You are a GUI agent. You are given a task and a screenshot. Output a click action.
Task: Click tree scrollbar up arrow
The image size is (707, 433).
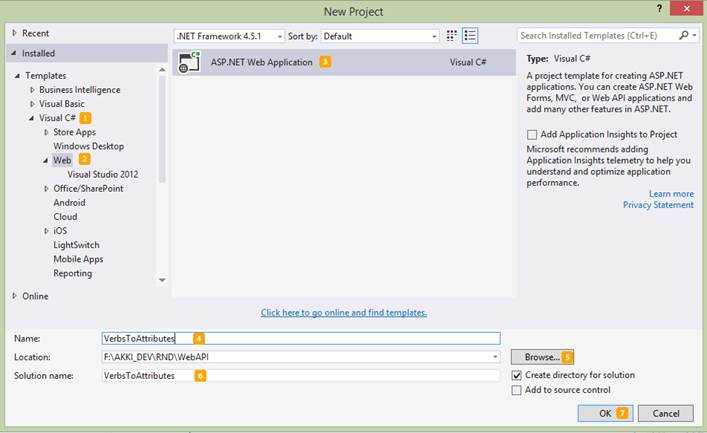(x=162, y=69)
